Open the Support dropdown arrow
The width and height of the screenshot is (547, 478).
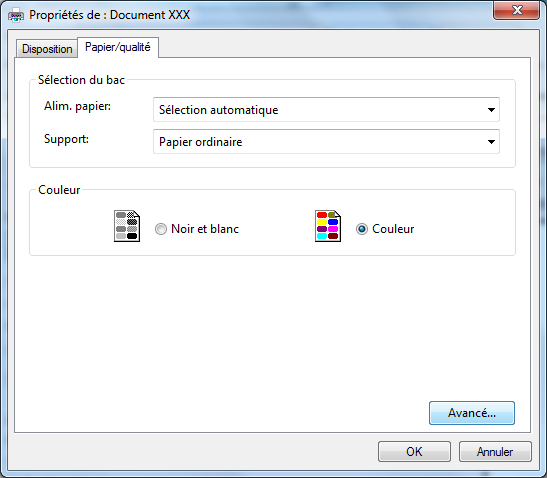pyautogui.click(x=491, y=142)
